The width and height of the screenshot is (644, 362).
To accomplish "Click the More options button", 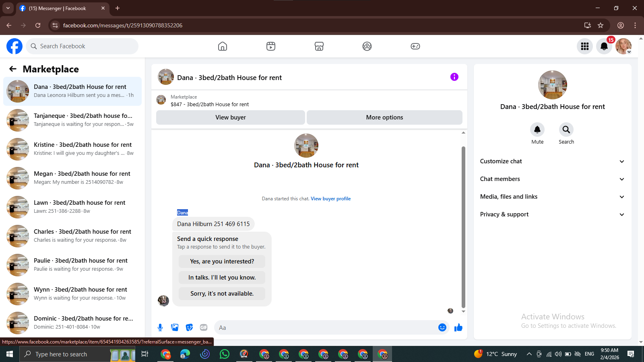I will [x=384, y=117].
